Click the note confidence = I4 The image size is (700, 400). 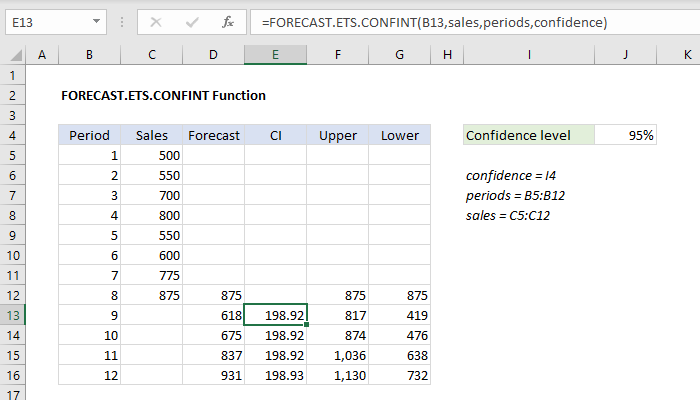click(x=511, y=175)
